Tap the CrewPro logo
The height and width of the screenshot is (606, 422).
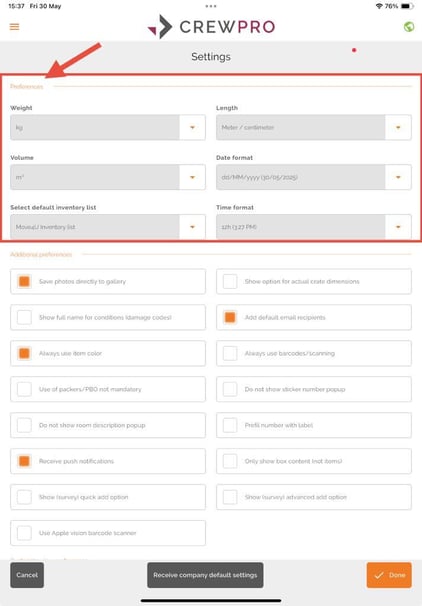pos(211,27)
